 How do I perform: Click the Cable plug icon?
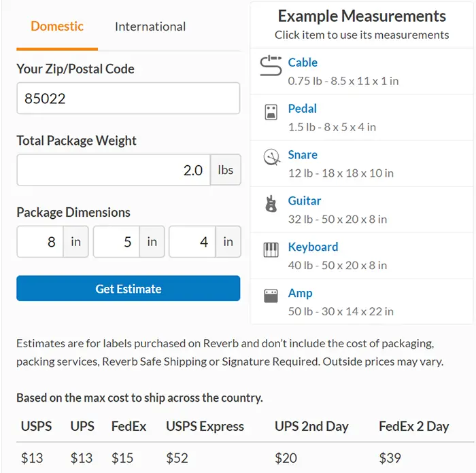(x=271, y=65)
